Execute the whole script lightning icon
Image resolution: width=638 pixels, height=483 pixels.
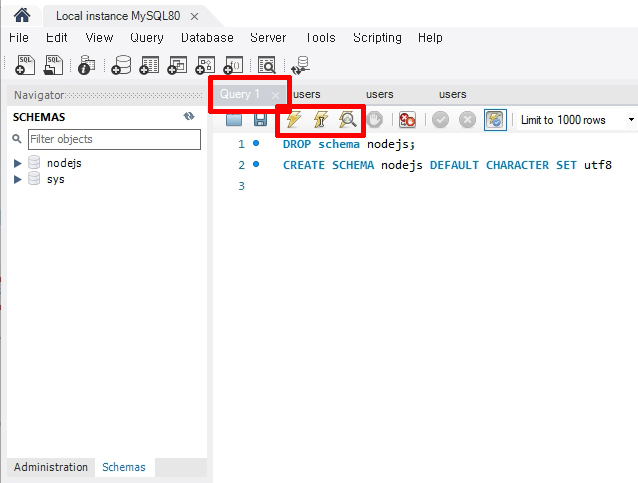(x=294, y=120)
